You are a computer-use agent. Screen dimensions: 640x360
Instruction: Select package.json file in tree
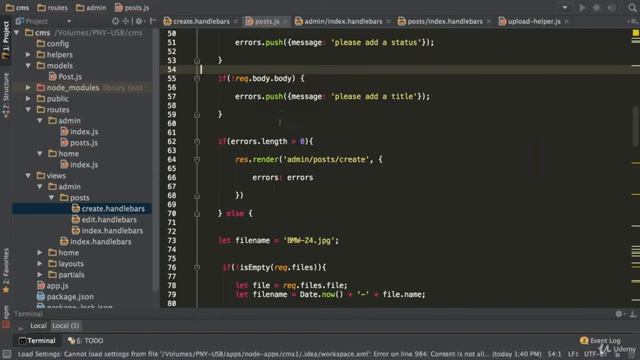coord(65,297)
